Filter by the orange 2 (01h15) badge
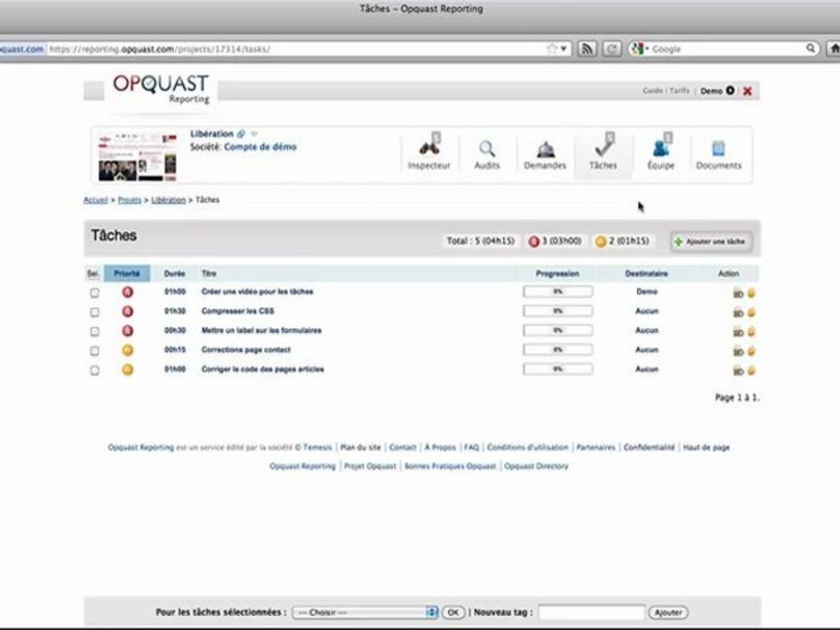This screenshot has height=630, width=840. pos(622,241)
